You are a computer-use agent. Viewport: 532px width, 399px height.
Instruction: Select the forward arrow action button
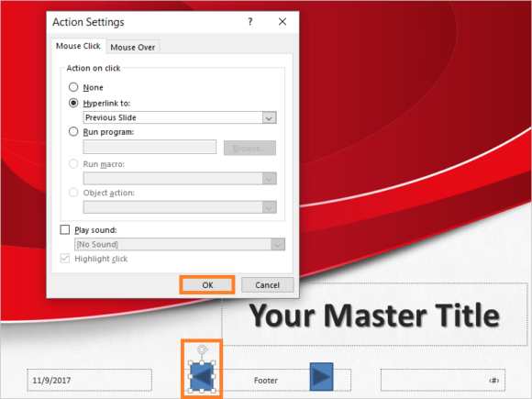click(x=321, y=377)
